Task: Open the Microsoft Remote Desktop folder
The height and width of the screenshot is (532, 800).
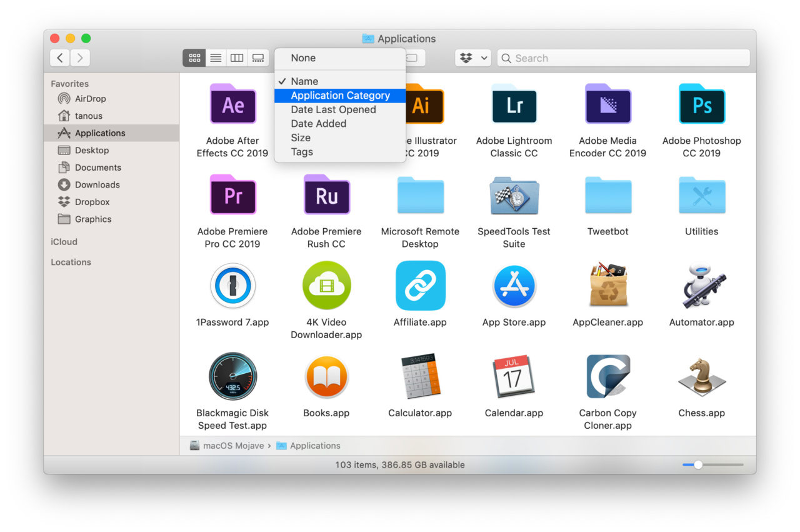Action: pyautogui.click(x=420, y=195)
